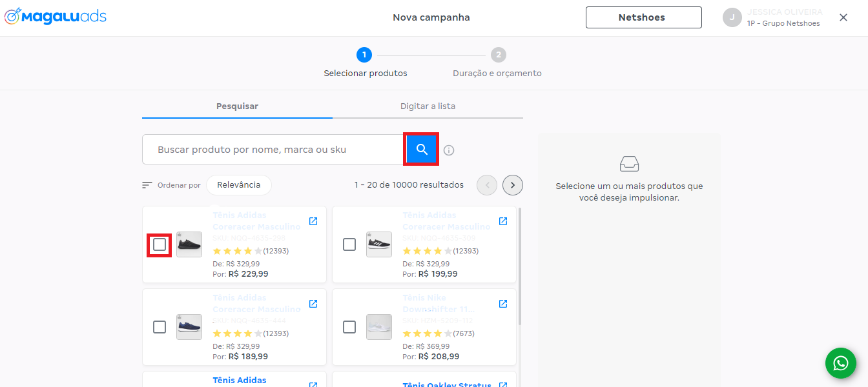Click star rating of R$ 229,99 shoe

tap(238, 251)
